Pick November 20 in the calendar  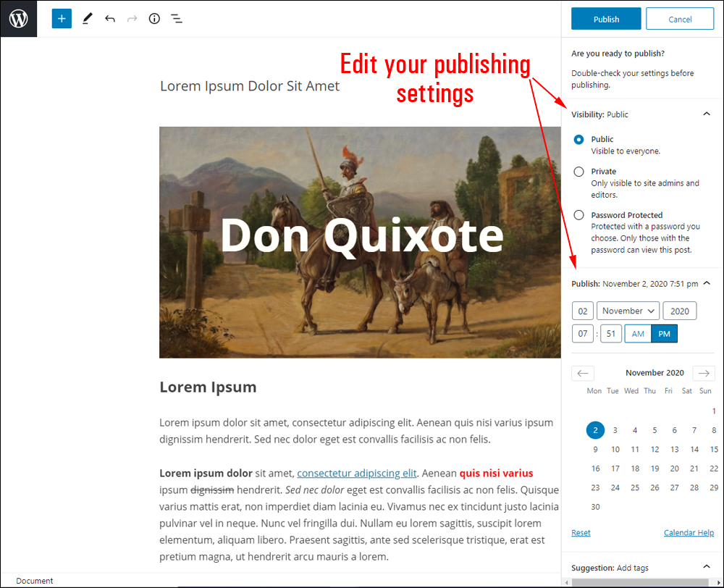[675, 469]
